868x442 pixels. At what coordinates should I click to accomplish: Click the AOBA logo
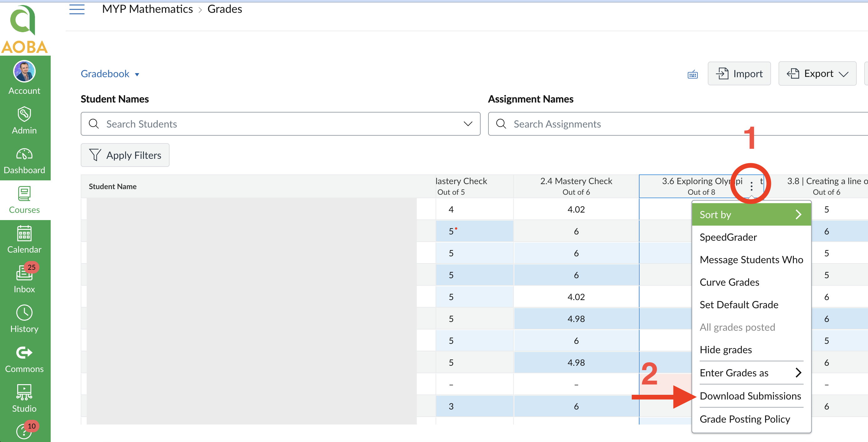point(24,29)
